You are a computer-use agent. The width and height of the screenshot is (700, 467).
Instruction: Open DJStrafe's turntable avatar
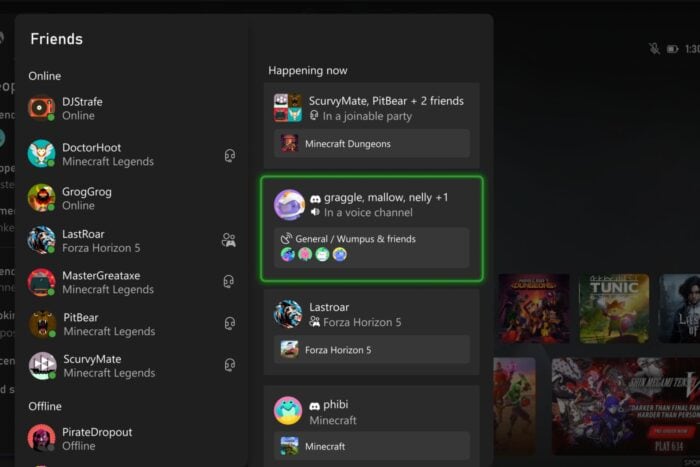coord(41,108)
